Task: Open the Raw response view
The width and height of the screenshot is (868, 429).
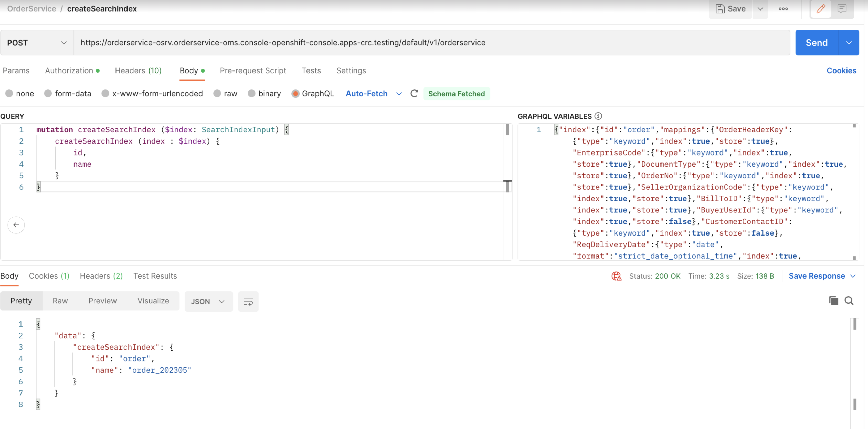Action: click(60, 301)
